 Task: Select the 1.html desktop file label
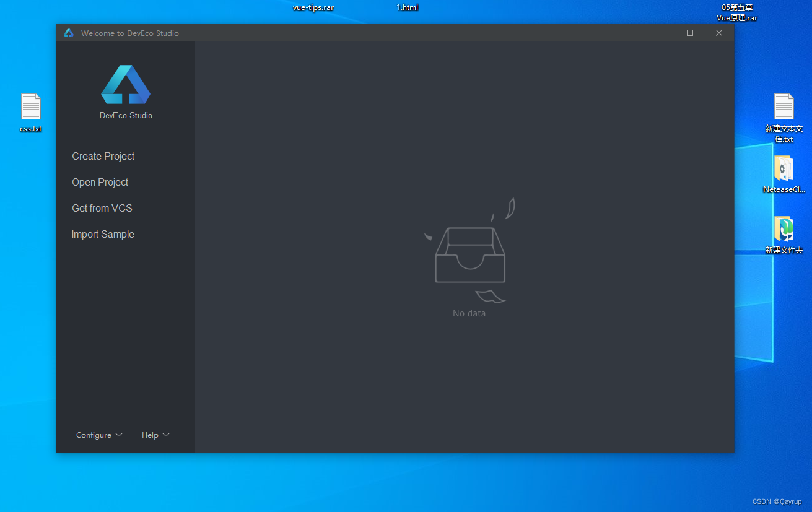[408, 7]
